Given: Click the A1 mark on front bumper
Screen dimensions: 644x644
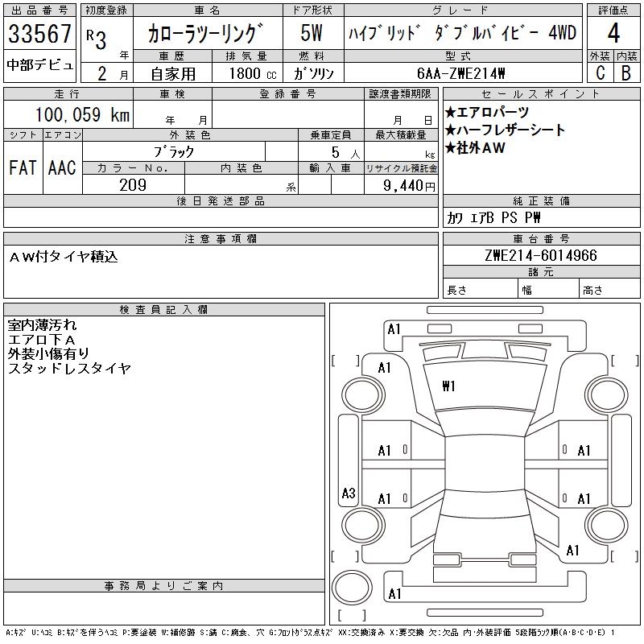Looking at the screenshot, I should (394, 329).
